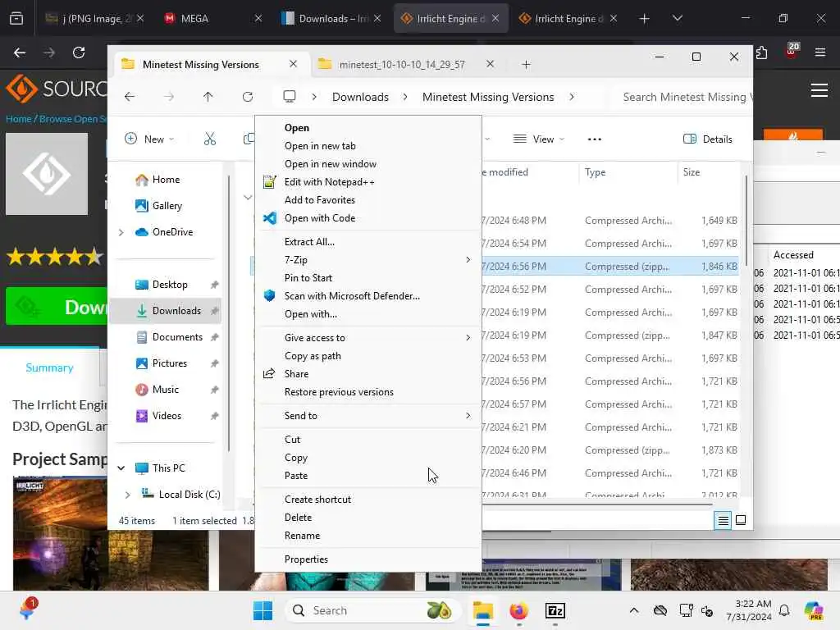The height and width of the screenshot is (630, 840).
Task: Select Restore previous versions
Action: (x=339, y=392)
